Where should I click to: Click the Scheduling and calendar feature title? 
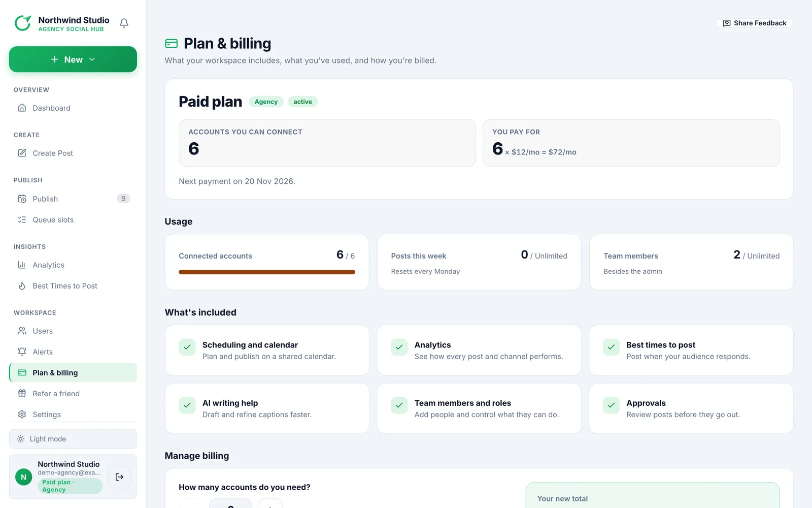tap(250, 345)
